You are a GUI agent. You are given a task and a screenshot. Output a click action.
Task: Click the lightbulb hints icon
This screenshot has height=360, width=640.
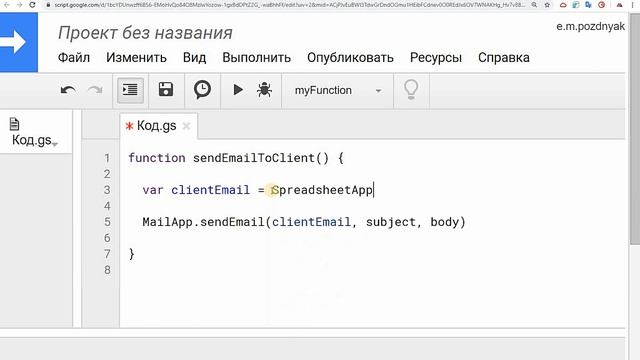click(411, 90)
